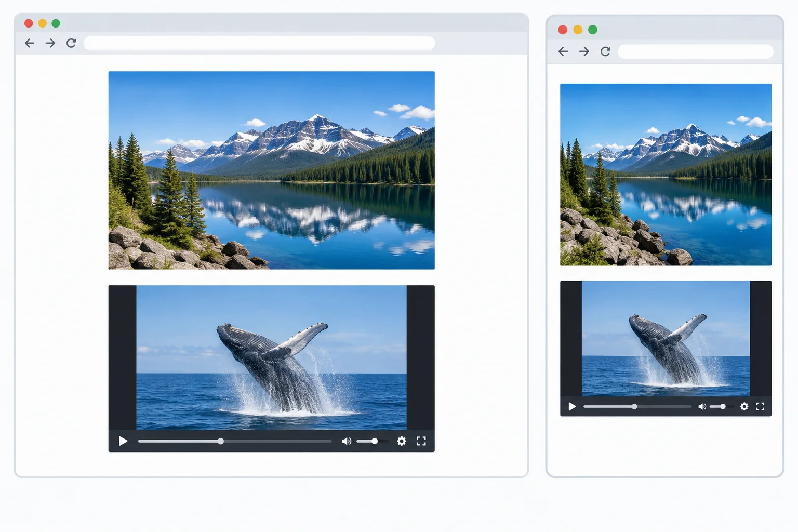This screenshot has width=798, height=532.
Task: Adjust the volume slider in the large window
Action: coord(372,441)
